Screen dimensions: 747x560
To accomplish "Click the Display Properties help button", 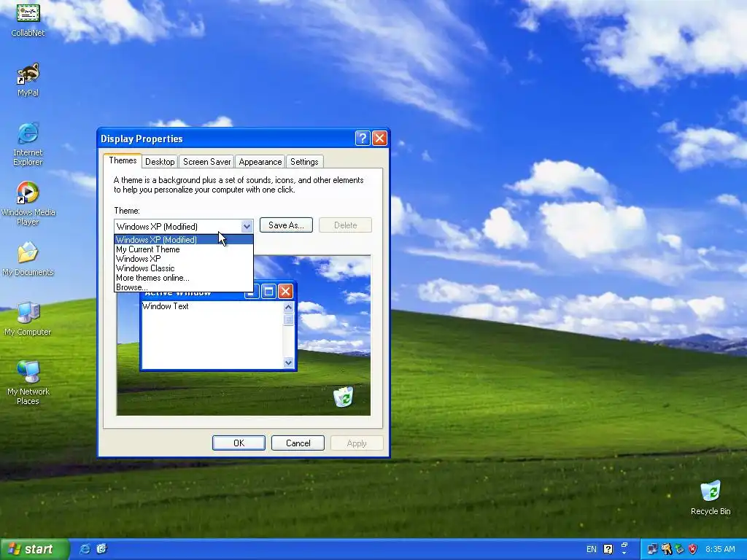I will (362, 138).
